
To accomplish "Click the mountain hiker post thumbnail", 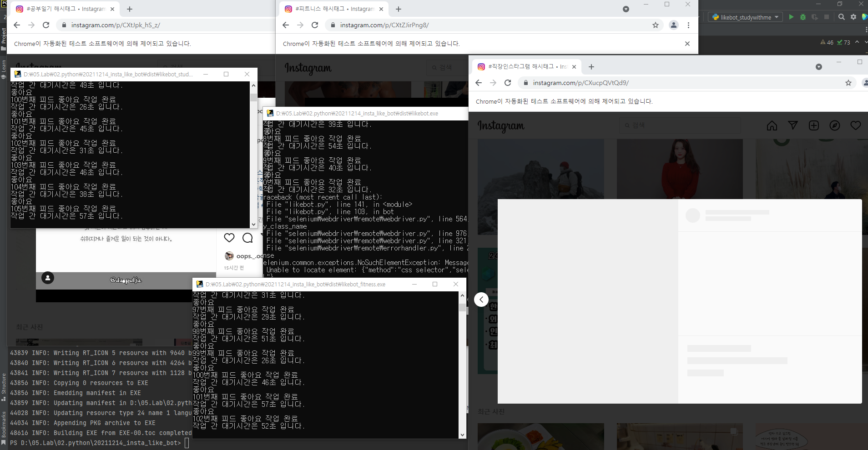I will pos(541,169).
